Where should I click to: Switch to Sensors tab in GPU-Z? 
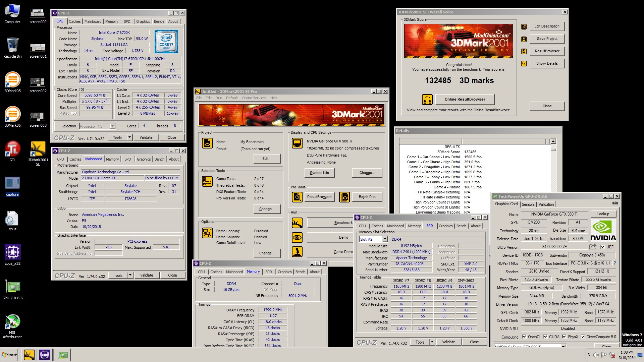click(x=528, y=204)
